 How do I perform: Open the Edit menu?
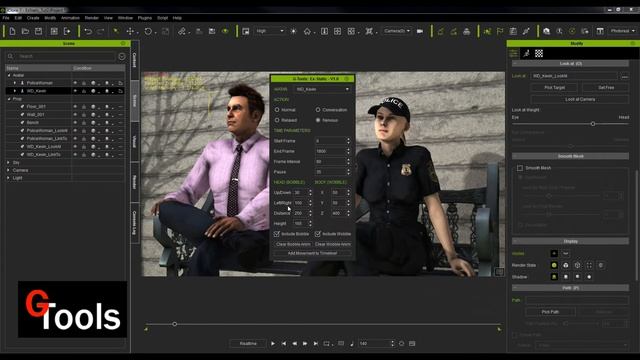18,18
